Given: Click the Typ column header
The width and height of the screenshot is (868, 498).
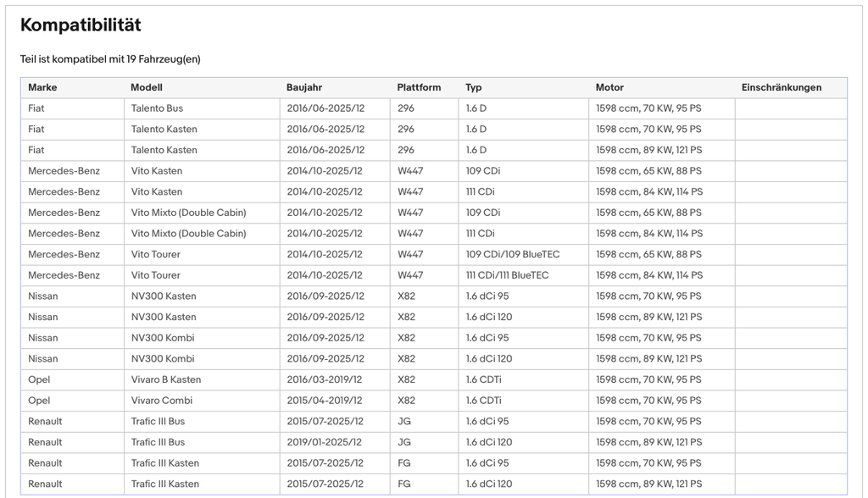Looking at the screenshot, I should coord(473,87).
